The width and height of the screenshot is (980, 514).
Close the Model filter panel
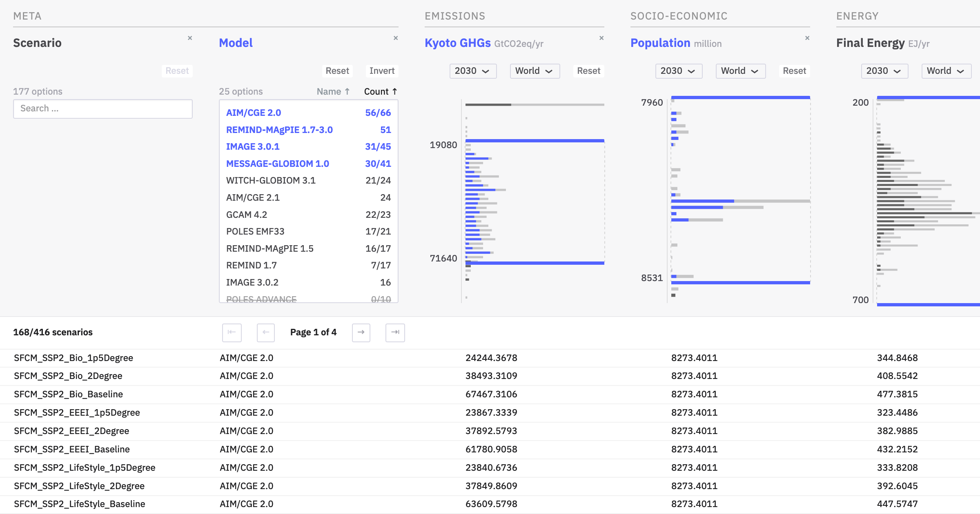click(x=396, y=38)
